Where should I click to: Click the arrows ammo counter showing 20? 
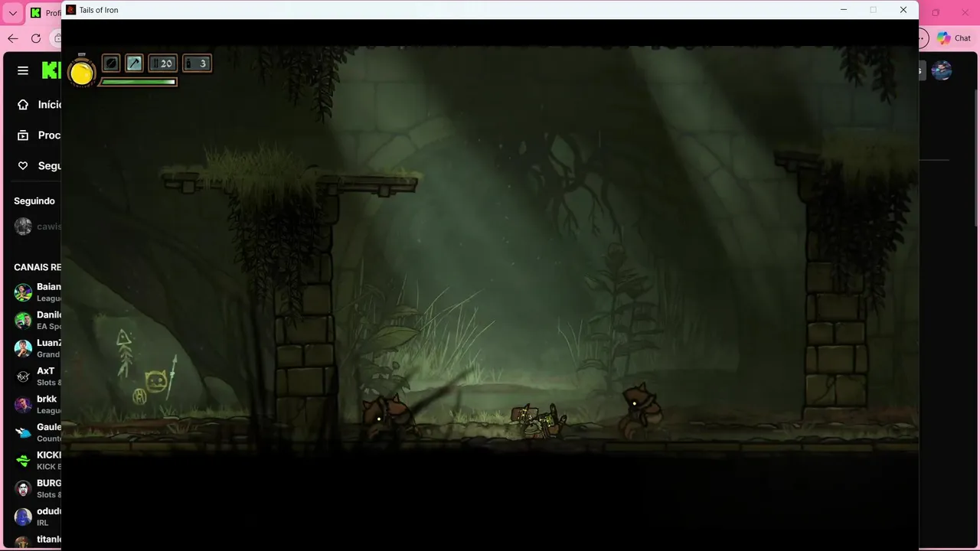tap(162, 64)
